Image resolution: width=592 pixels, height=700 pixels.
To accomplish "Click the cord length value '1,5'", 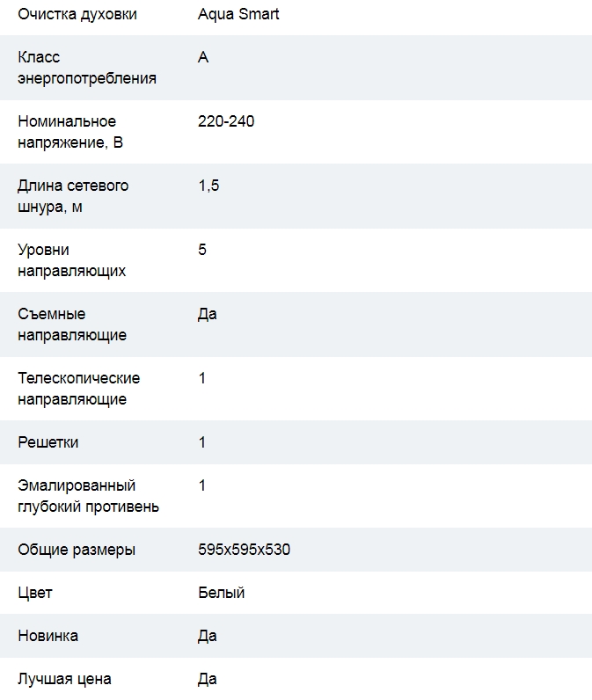I will tap(208, 186).
